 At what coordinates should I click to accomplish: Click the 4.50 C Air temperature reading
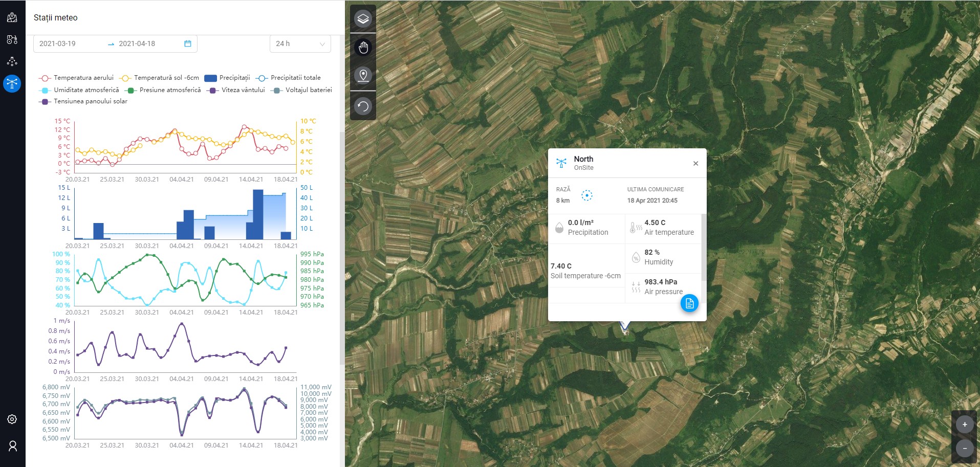pyautogui.click(x=669, y=227)
